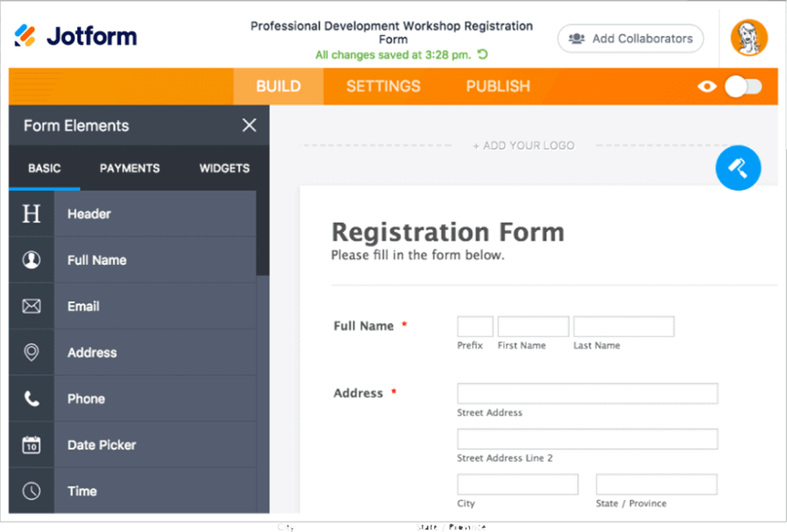Click the form preview eye icon

pos(707,86)
